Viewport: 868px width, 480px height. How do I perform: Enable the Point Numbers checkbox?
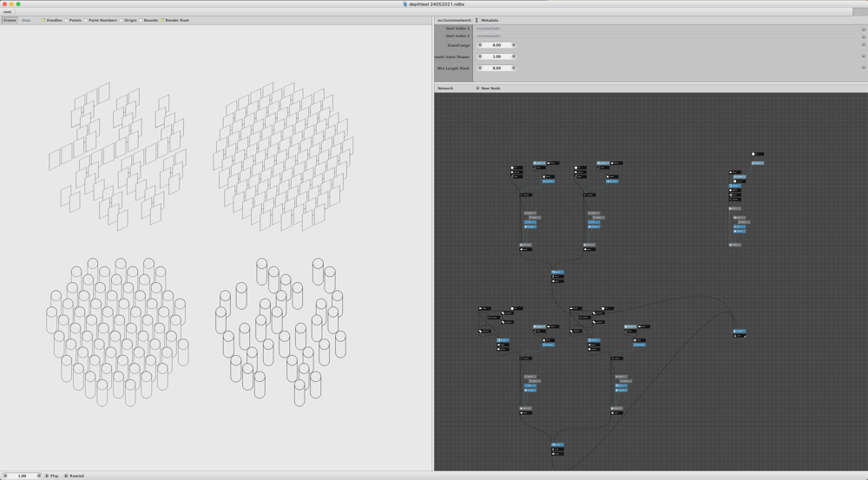tap(85, 21)
